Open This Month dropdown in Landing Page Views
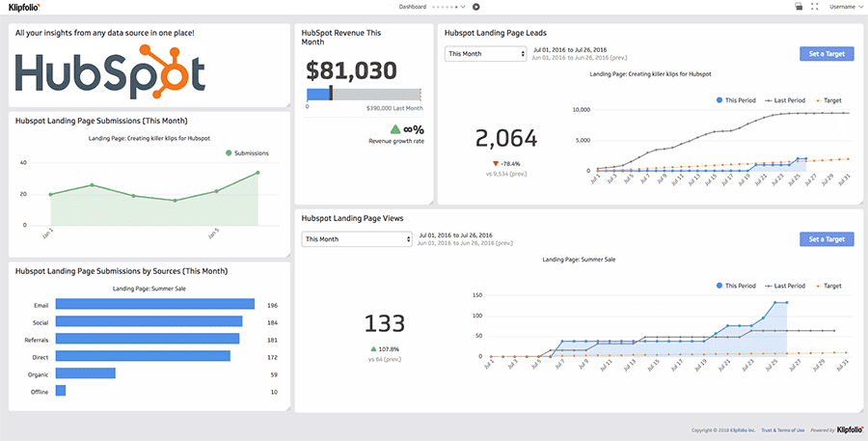The height and width of the screenshot is (441, 868). point(357,239)
